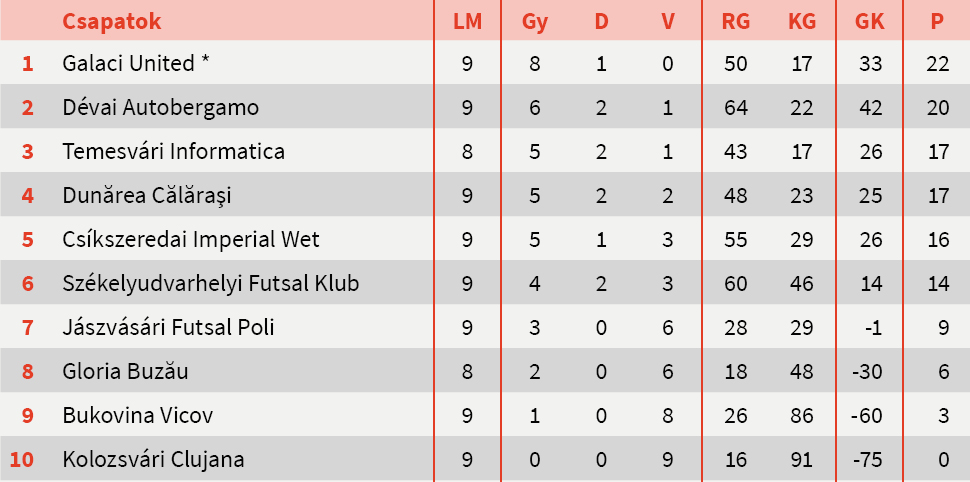Viewport: 970px width, 482px height.
Task: Open Csíkszeredai Imperial Wet team entry
Action: (191, 239)
